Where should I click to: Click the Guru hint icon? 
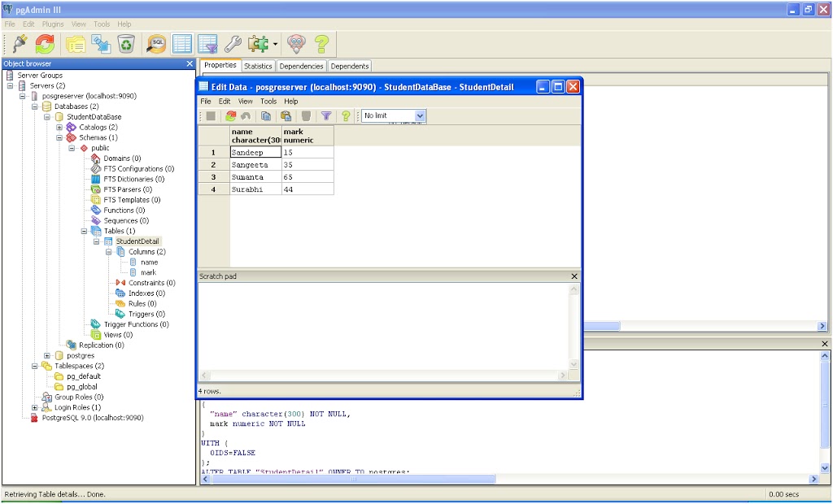tap(296, 44)
